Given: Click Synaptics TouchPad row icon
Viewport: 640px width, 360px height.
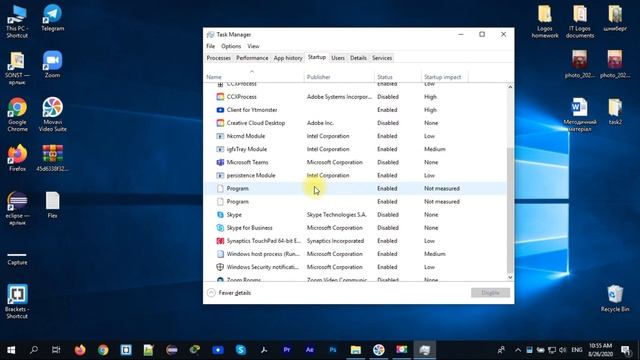Looking at the screenshot, I should [220, 241].
